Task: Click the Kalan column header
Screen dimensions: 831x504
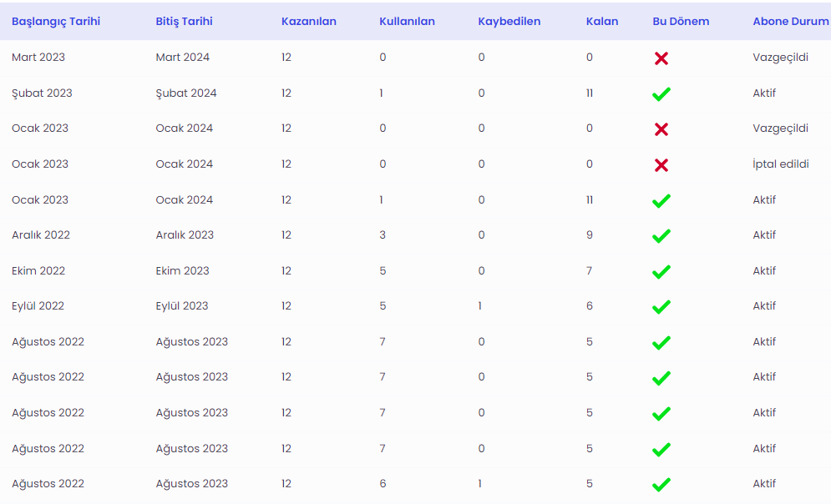Action: click(x=602, y=21)
